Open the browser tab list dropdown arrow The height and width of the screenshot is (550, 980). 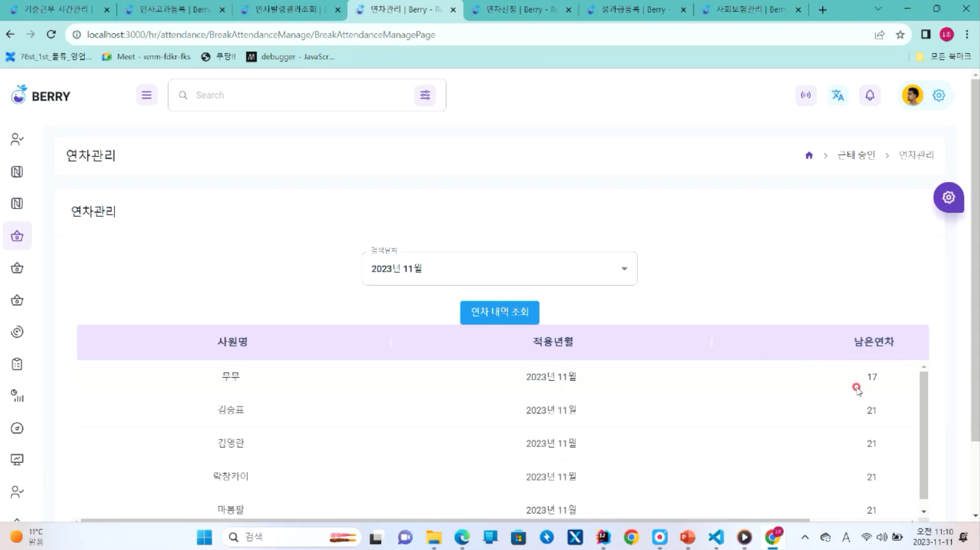[x=878, y=9]
